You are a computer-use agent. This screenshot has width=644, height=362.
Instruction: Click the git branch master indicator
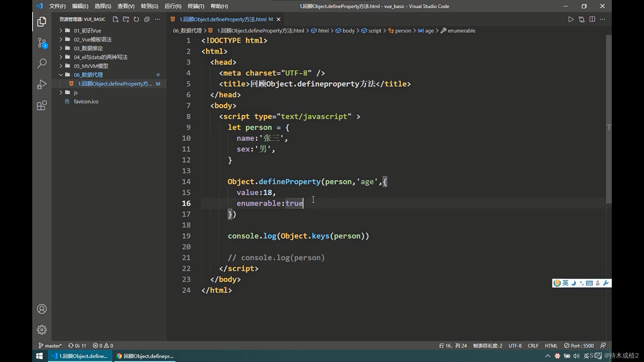point(50,346)
